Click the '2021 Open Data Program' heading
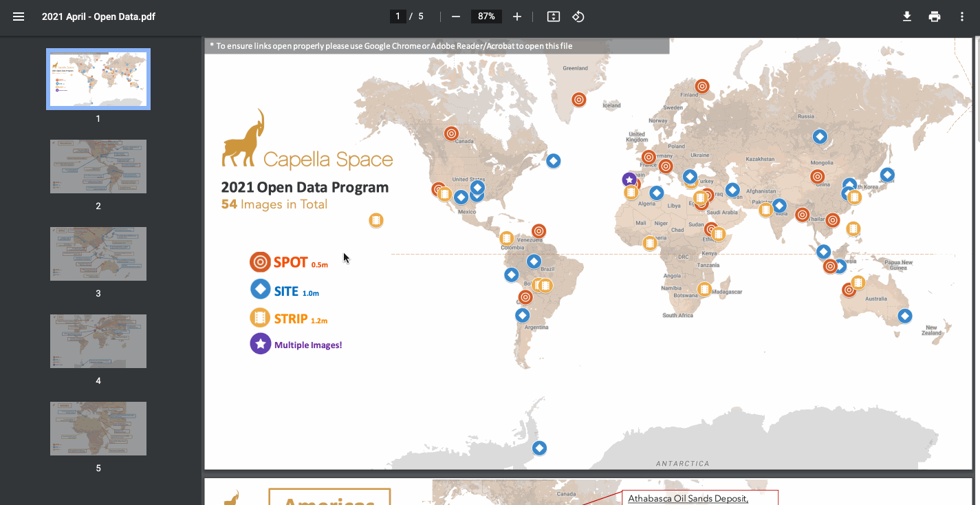Image resolution: width=980 pixels, height=505 pixels. [305, 187]
